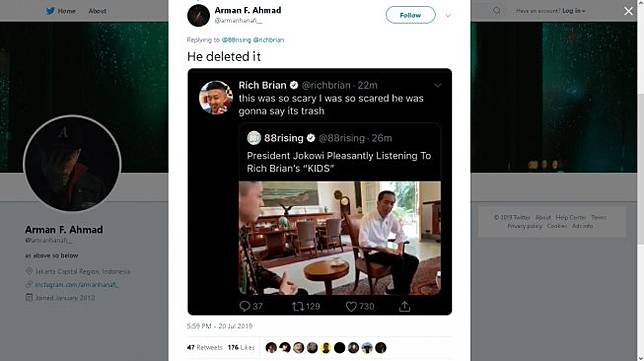Click the share upload icon in the embedded tweet
This screenshot has width=644, height=361.
click(405, 306)
